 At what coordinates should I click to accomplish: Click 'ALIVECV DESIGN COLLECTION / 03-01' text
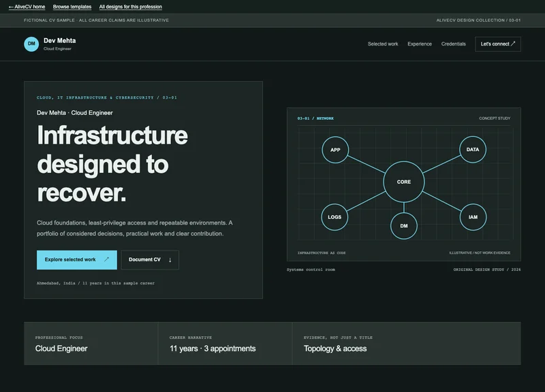(478, 20)
